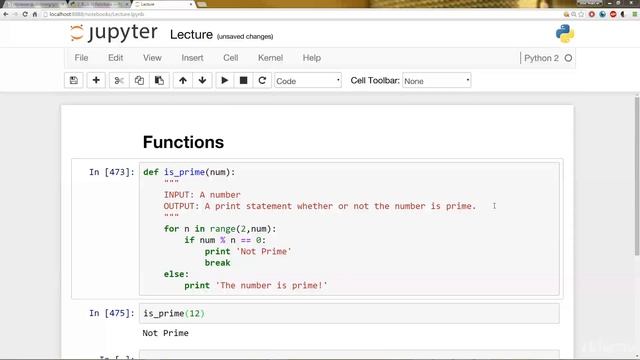The image size is (640, 360).
Task: Click the vertical page scrollbar
Action: [637, 176]
